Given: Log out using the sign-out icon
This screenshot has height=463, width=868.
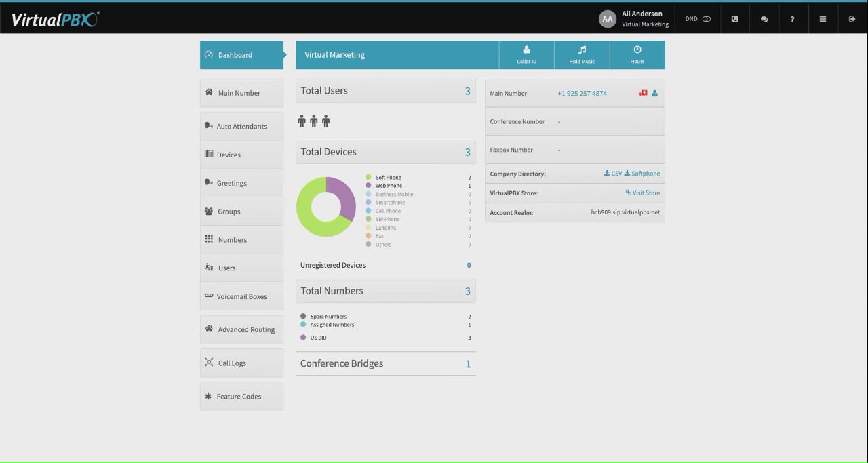Looking at the screenshot, I should (852, 19).
